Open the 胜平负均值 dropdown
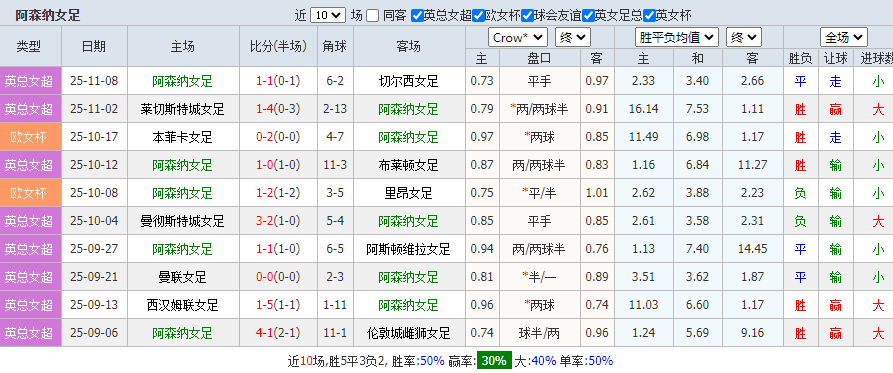Image resolution: width=893 pixels, height=373 pixels. point(677,38)
